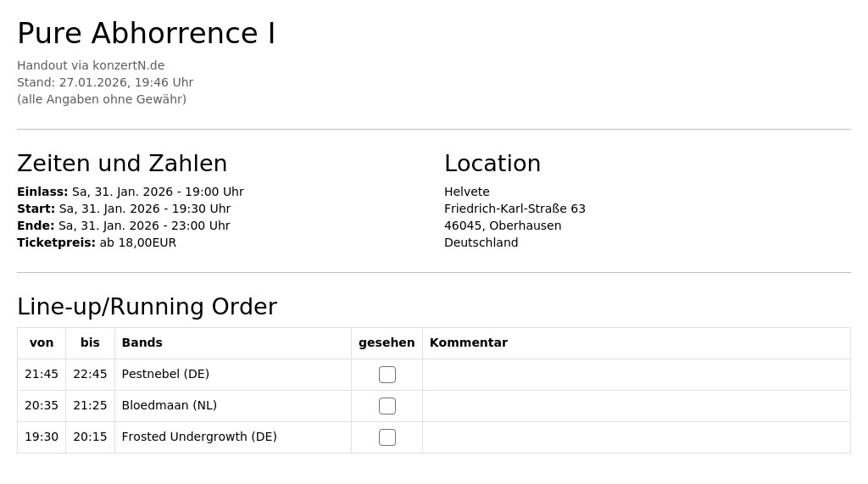Select the bis column header
Viewport: 868px width, 484px height.
pos(90,342)
